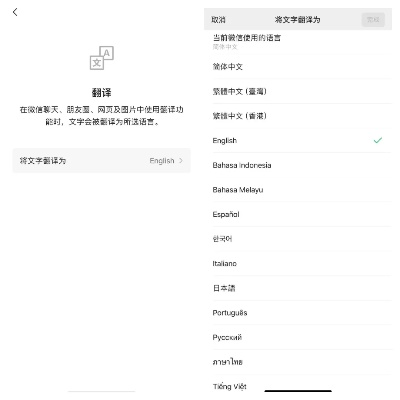Tap the back arrow icon

coord(15,12)
